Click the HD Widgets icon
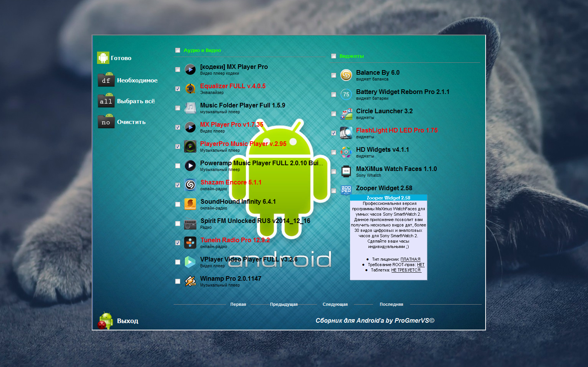 tap(346, 152)
